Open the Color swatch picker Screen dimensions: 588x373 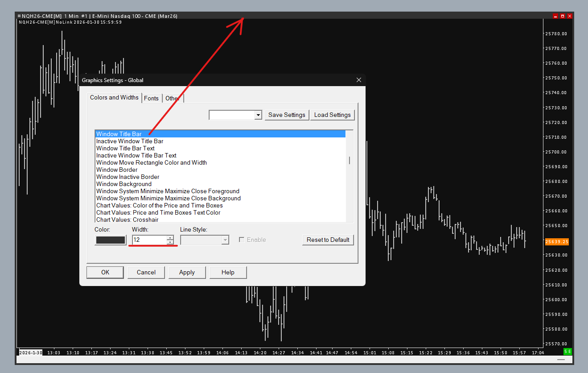point(111,240)
